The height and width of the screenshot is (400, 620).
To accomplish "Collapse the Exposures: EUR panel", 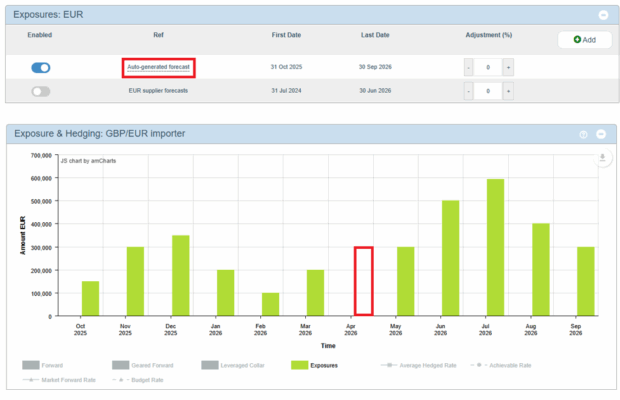I will point(603,15).
